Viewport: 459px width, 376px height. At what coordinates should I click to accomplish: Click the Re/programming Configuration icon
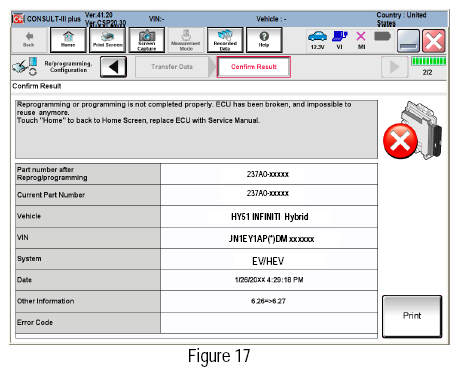[x=25, y=66]
